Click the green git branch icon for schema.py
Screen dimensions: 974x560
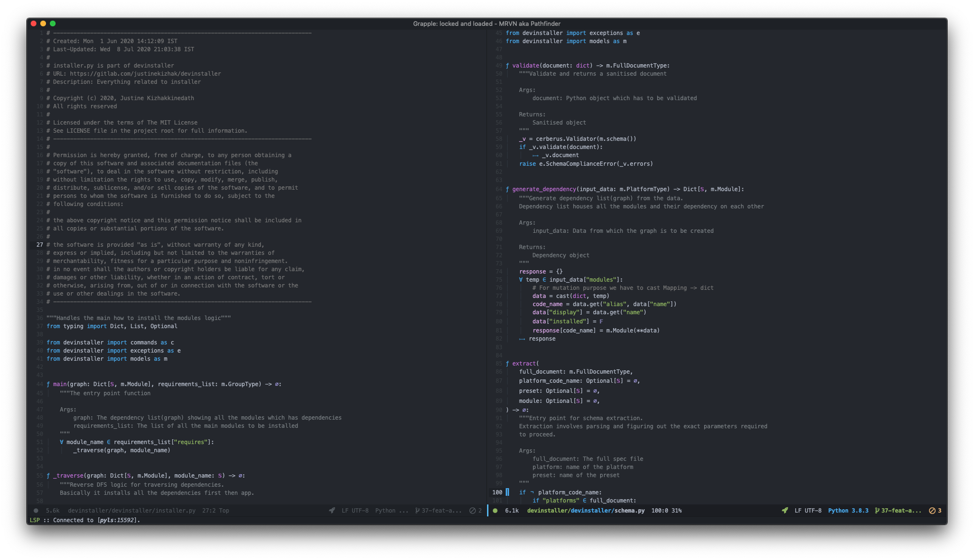[877, 511]
